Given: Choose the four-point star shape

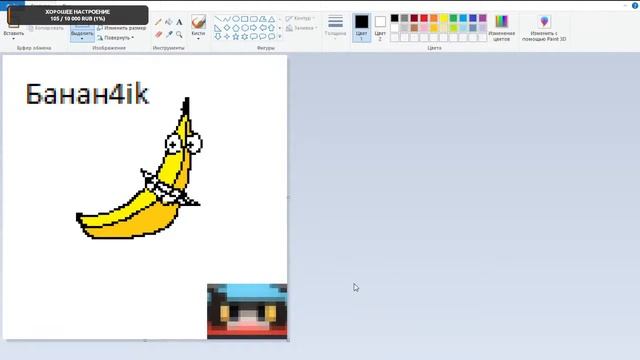Looking at the screenshot, I should (227, 37).
